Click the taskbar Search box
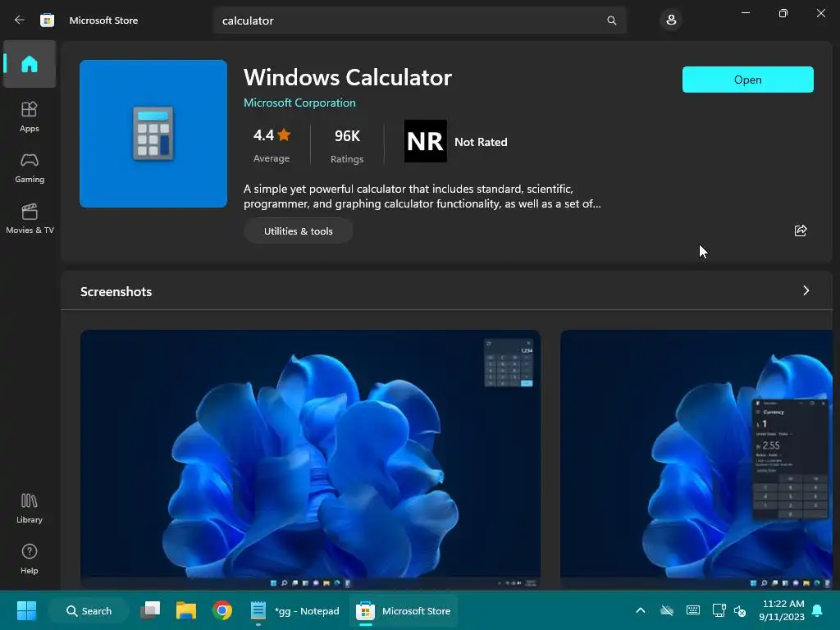840x630 pixels. [x=89, y=610]
